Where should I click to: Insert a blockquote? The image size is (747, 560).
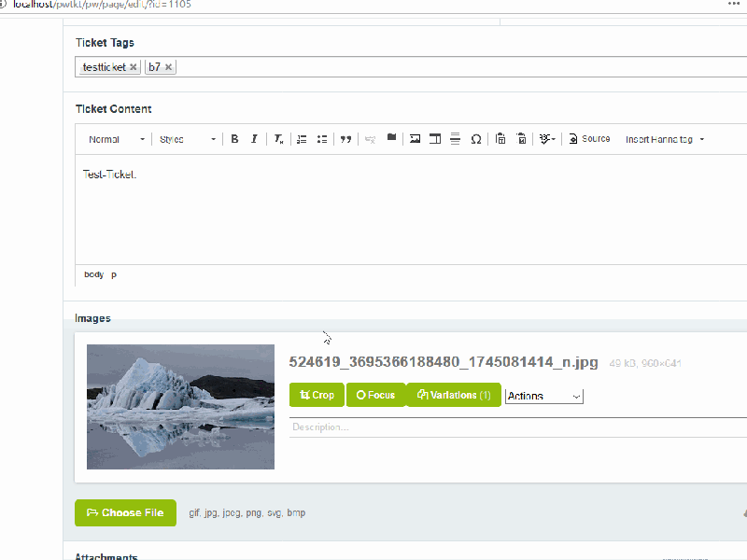coord(345,138)
